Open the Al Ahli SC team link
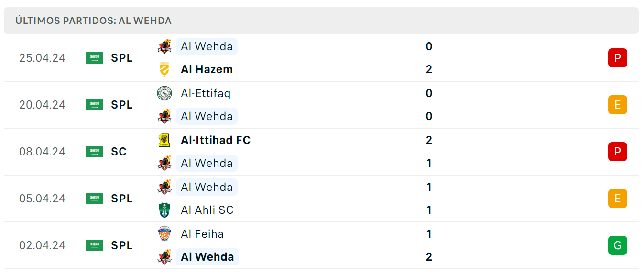This screenshot has width=644, height=276. click(x=207, y=210)
